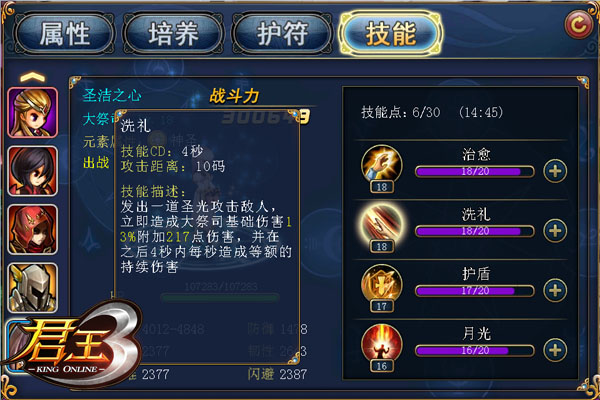Select the 洗礼 baptism skill icon
600x400 pixels.
(382, 225)
